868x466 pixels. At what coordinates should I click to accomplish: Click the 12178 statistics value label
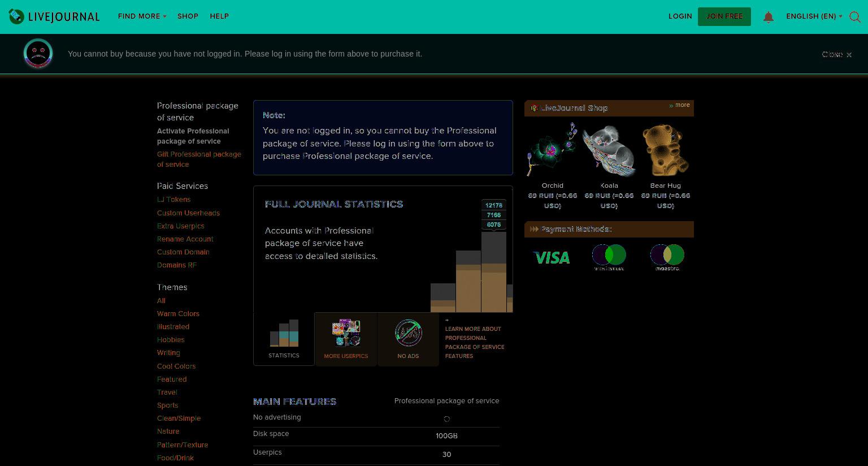tap(493, 205)
